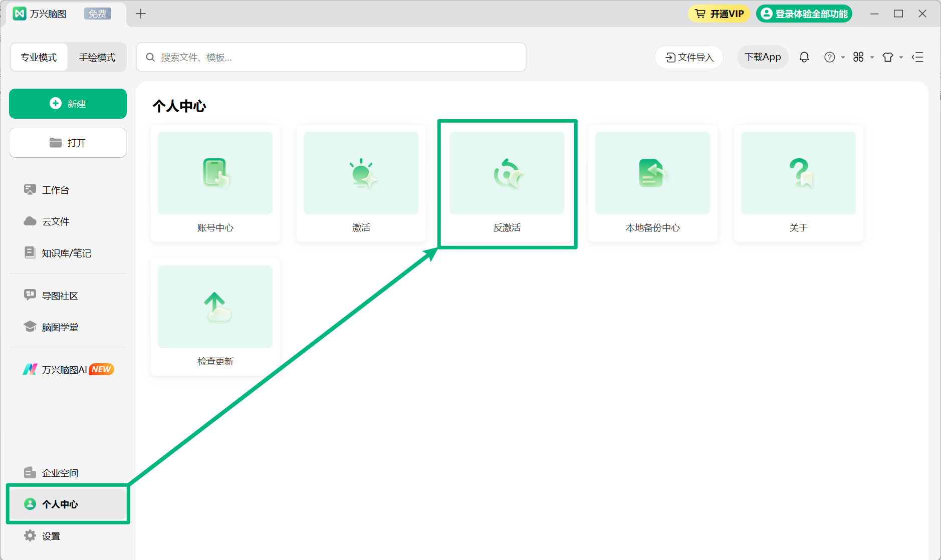Click the 免费 badge on the tab
Image resolution: width=941 pixels, height=560 pixels.
[98, 14]
